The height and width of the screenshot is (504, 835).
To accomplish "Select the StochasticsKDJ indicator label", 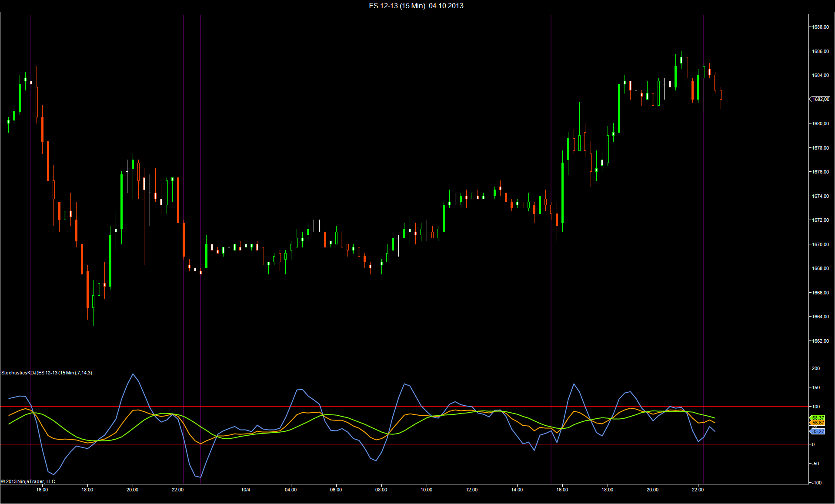I will 47,373.
